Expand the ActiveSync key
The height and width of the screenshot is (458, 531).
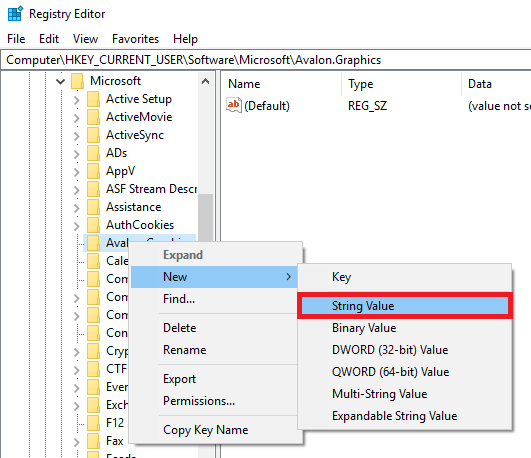[77, 136]
